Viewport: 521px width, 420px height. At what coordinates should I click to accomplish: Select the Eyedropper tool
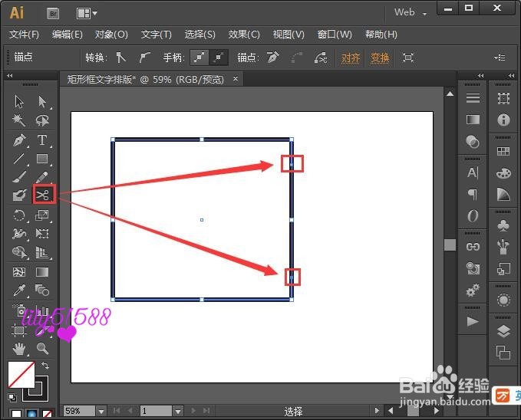(x=19, y=290)
